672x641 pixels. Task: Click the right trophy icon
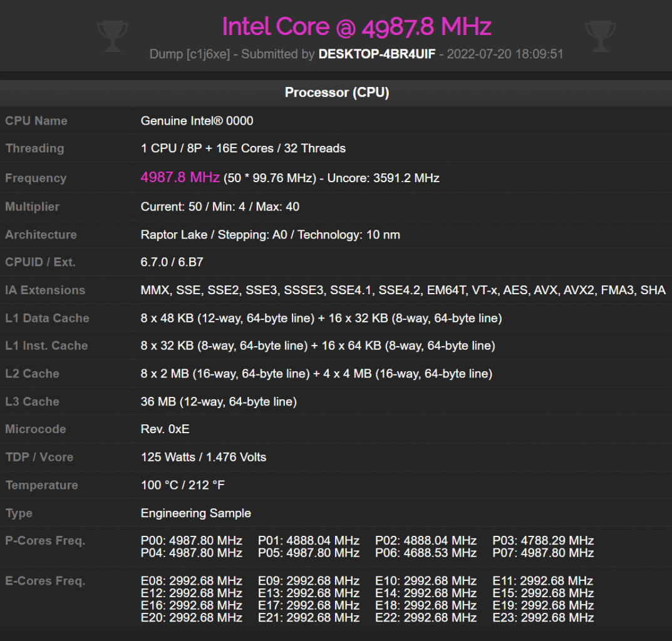tap(601, 35)
